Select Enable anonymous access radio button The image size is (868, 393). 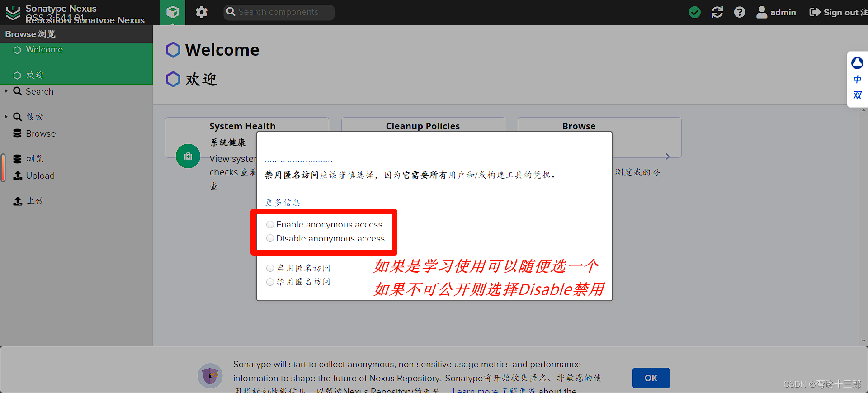(270, 225)
